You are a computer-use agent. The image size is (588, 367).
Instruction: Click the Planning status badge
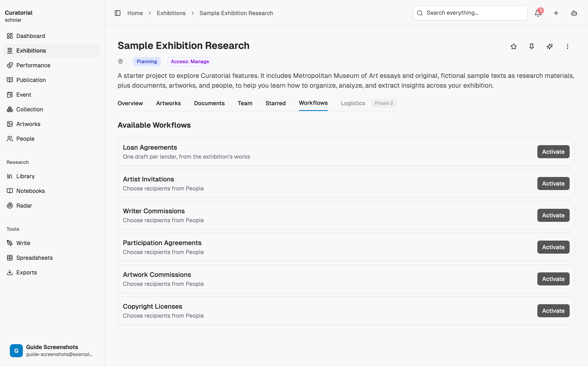point(147,62)
